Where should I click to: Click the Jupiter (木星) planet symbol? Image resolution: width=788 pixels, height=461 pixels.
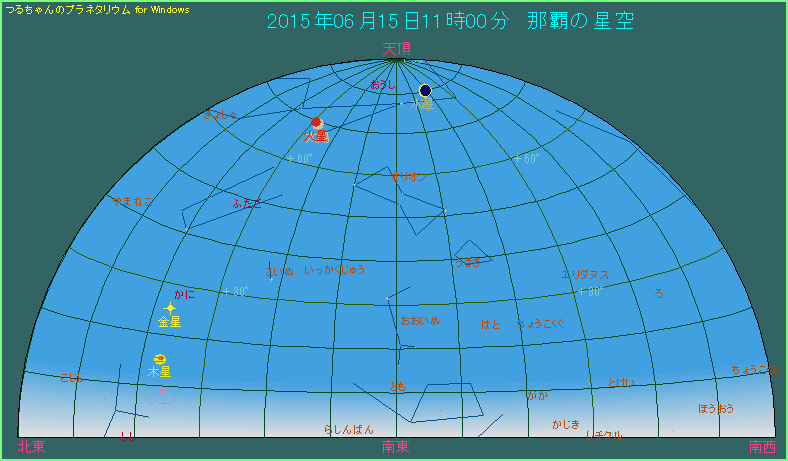[x=160, y=359]
